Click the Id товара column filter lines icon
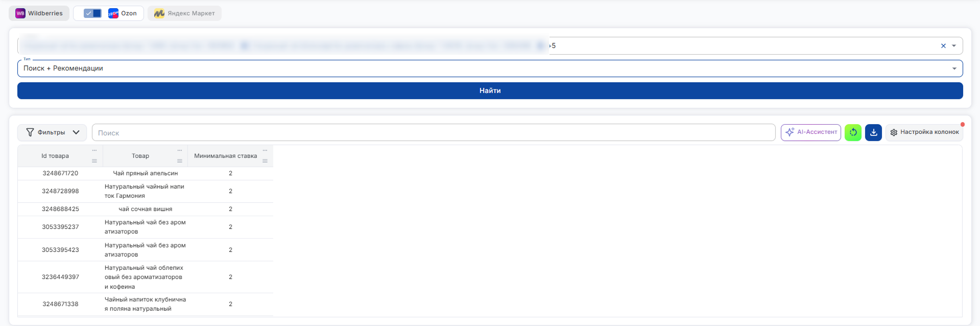 click(x=94, y=161)
